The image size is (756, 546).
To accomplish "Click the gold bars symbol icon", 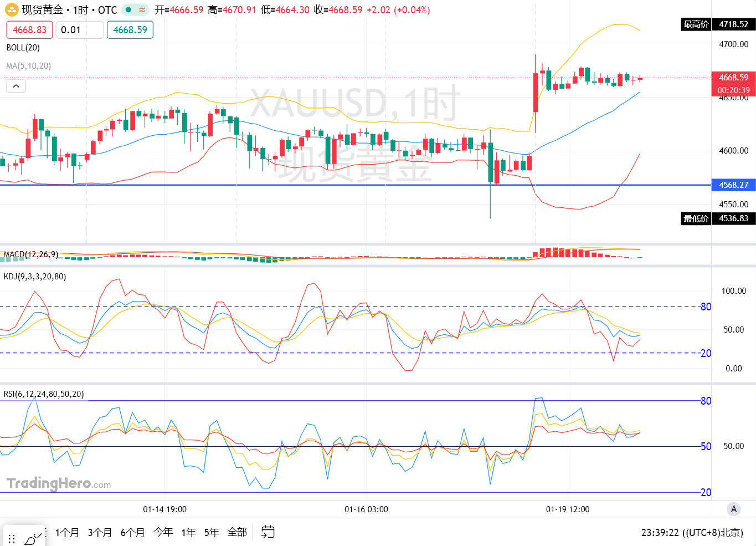I will click(x=12, y=10).
